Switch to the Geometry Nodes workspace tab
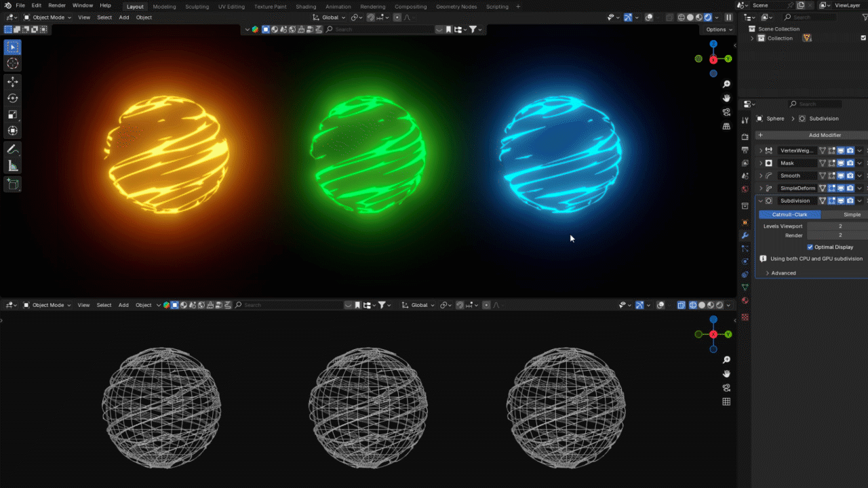This screenshot has width=868, height=488. click(456, 7)
